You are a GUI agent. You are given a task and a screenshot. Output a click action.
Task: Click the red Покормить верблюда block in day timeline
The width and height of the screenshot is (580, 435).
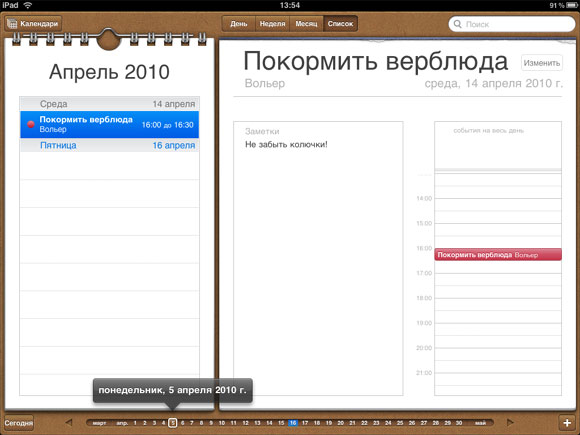click(498, 254)
